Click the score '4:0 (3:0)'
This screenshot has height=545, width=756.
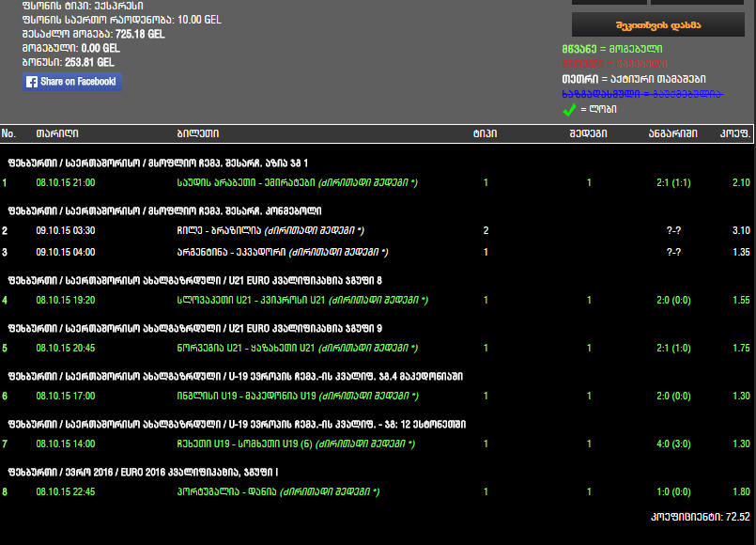pos(673,444)
